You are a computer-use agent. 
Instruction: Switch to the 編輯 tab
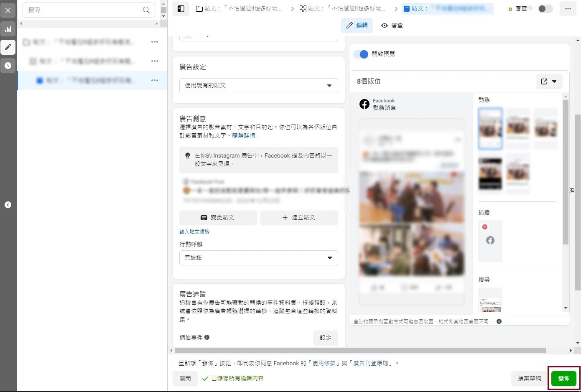357,25
